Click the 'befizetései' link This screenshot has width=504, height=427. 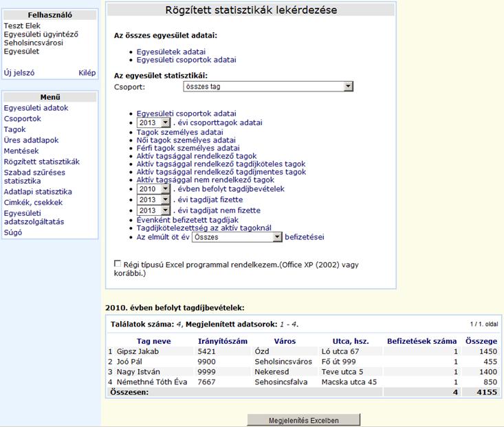pyautogui.click(x=305, y=237)
